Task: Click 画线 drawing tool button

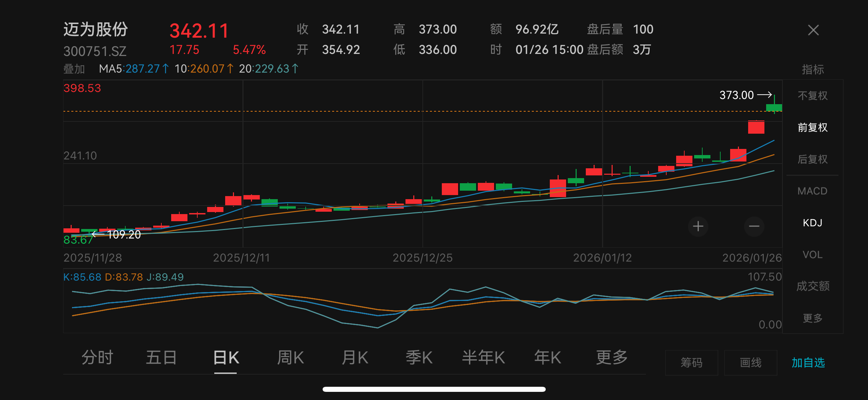Action: 751,363
